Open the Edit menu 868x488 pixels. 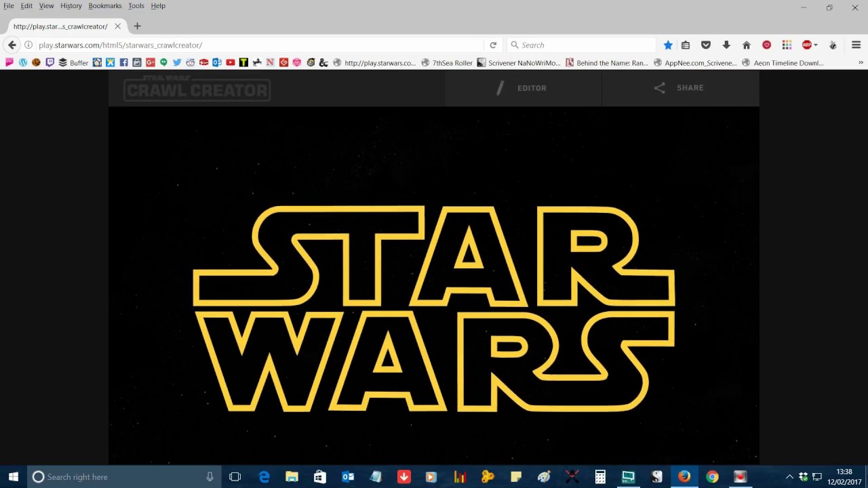[26, 5]
